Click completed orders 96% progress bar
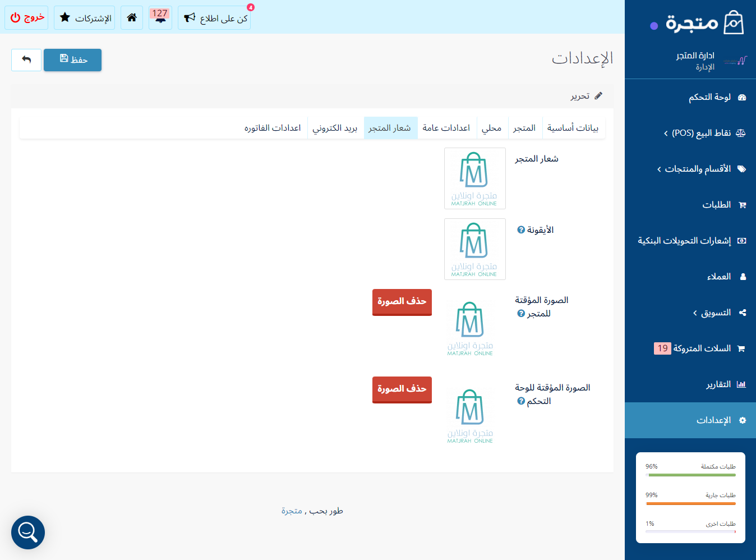This screenshot has height=560, width=756. 690,475
